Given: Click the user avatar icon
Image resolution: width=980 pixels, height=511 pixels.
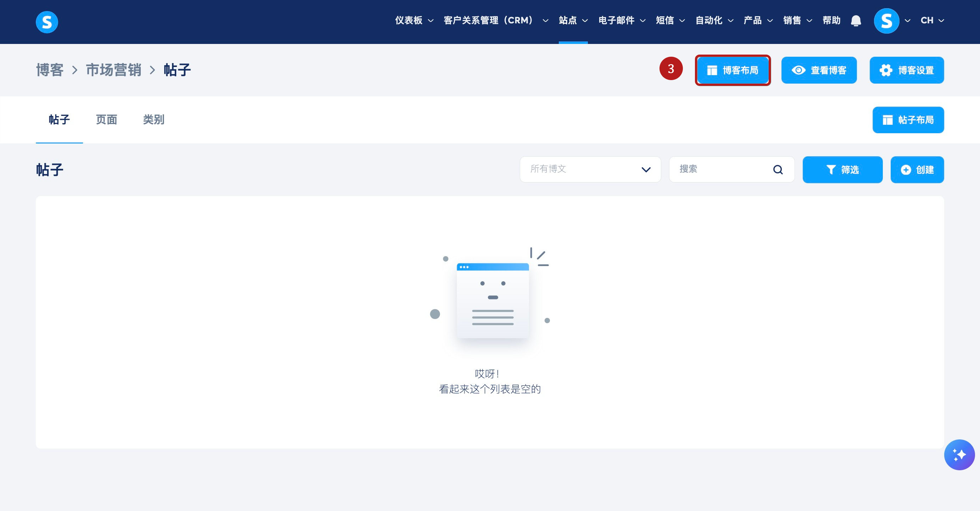Looking at the screenshot, I should coord(886,21).
